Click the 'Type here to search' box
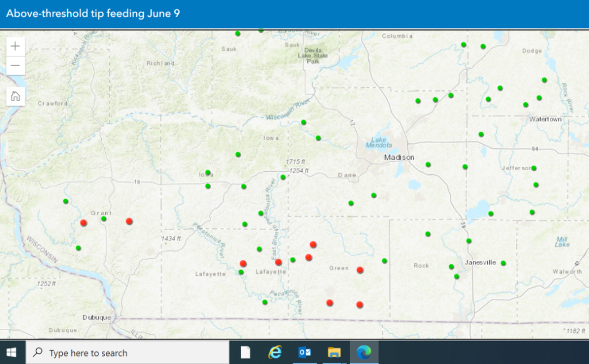The height and width of the screenshot is (364, 589). click(x=127, y=352)
